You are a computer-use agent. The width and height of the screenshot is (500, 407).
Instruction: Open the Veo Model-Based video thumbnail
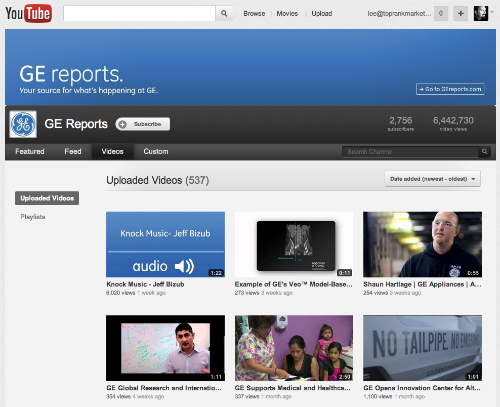tap(294, 244)
